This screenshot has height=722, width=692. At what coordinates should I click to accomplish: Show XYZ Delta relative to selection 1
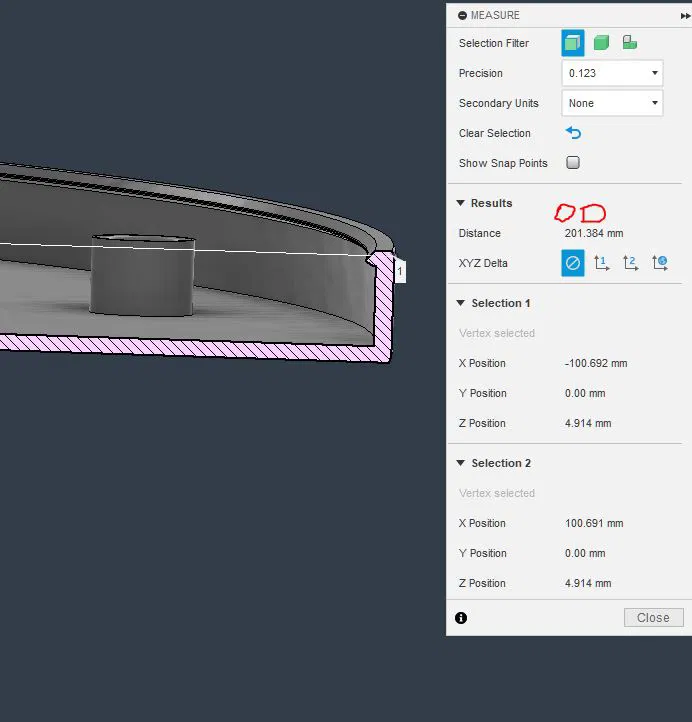(601, 263)
